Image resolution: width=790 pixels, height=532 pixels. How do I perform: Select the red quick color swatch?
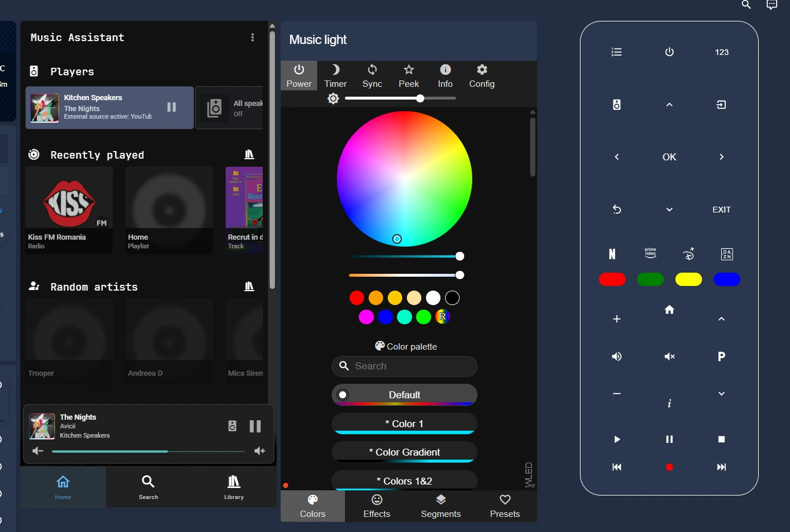click(x=357, y=298)
